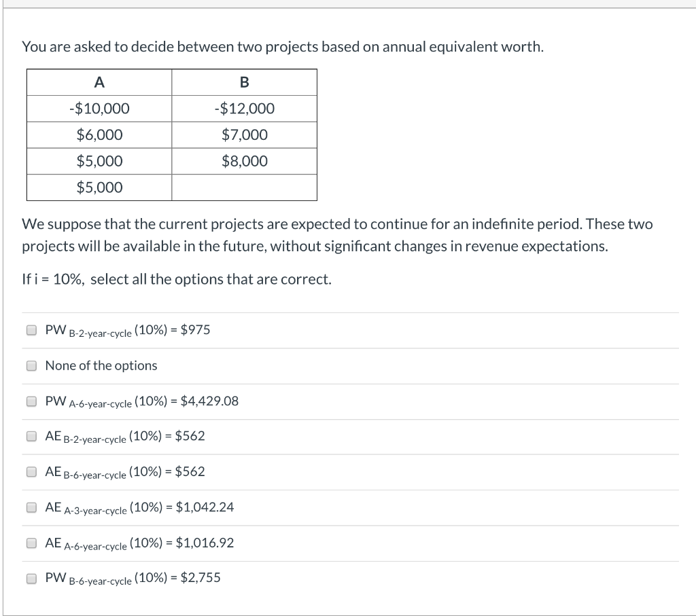Viewport: 696px width, 616px height.
Task: Click the None of the options label text
Action: (101, 365)
